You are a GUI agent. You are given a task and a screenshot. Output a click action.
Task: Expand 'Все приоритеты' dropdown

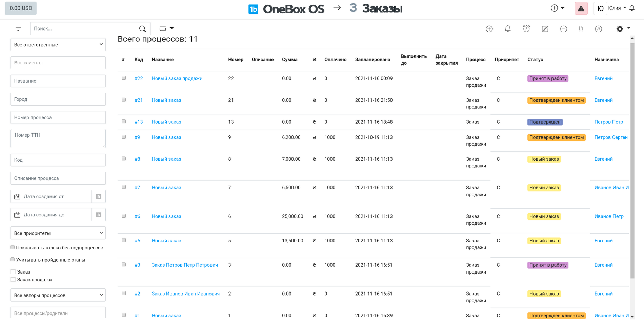click(58, 233)
